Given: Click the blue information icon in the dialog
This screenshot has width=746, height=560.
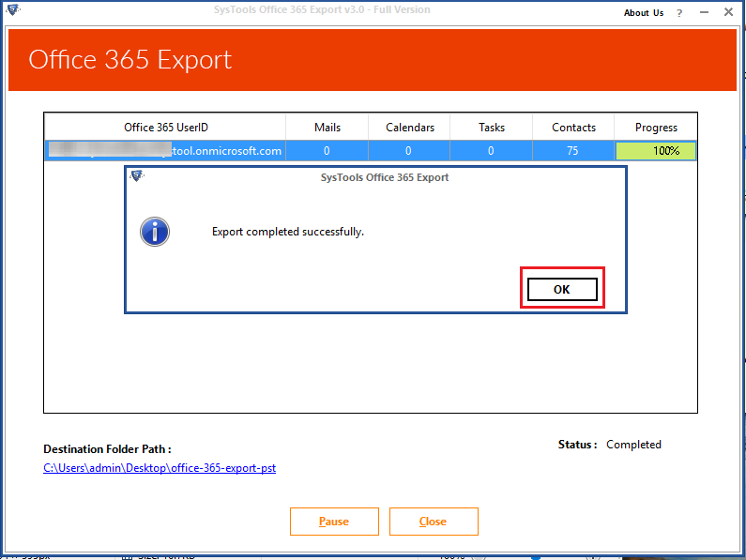Looking at the screenshot, I should (155, 232).
